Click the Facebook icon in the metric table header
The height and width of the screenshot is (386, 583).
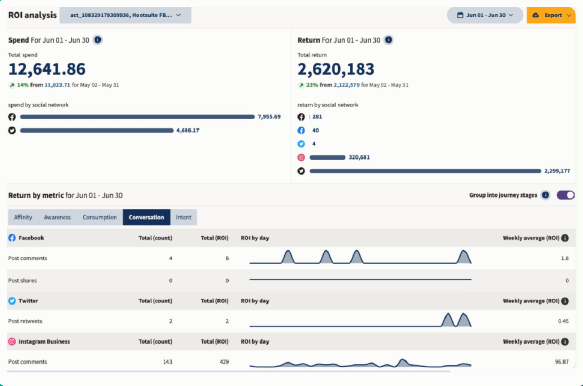tap(12, 238)
